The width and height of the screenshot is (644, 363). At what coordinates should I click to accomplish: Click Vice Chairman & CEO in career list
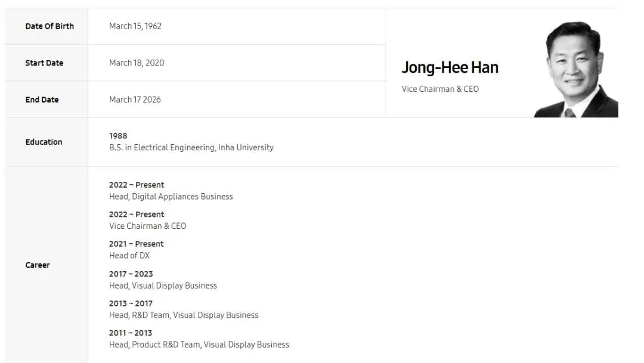(147, 227)
